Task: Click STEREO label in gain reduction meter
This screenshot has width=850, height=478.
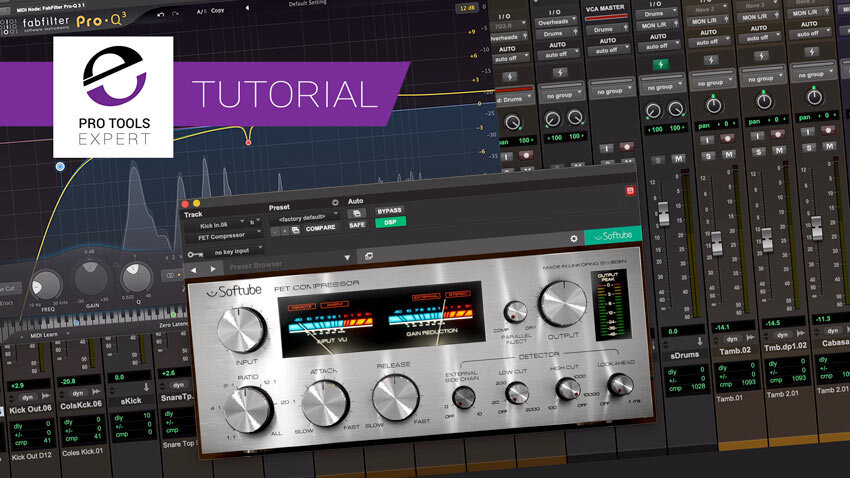Action: (x=458, y=294)
